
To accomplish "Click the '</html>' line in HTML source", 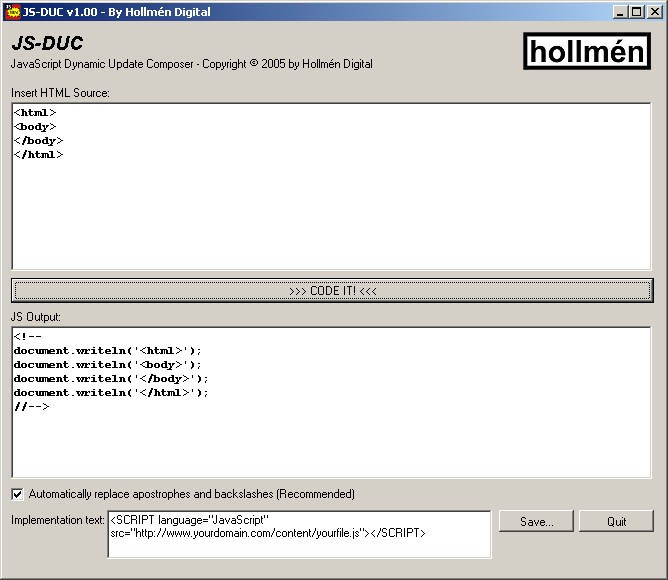I will (38, 155).
